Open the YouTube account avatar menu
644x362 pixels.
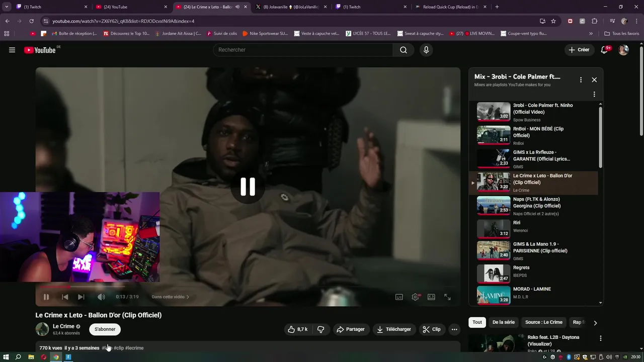[623, 50]
